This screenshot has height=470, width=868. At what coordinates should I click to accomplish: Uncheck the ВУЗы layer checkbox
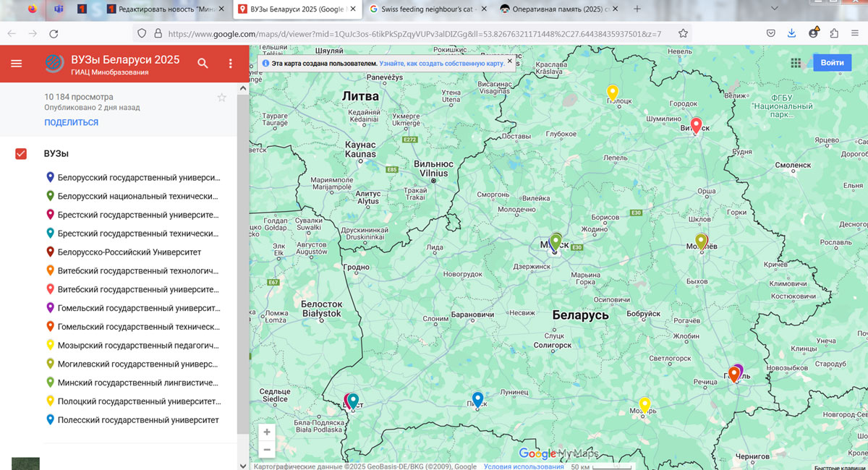pos(21,154)
